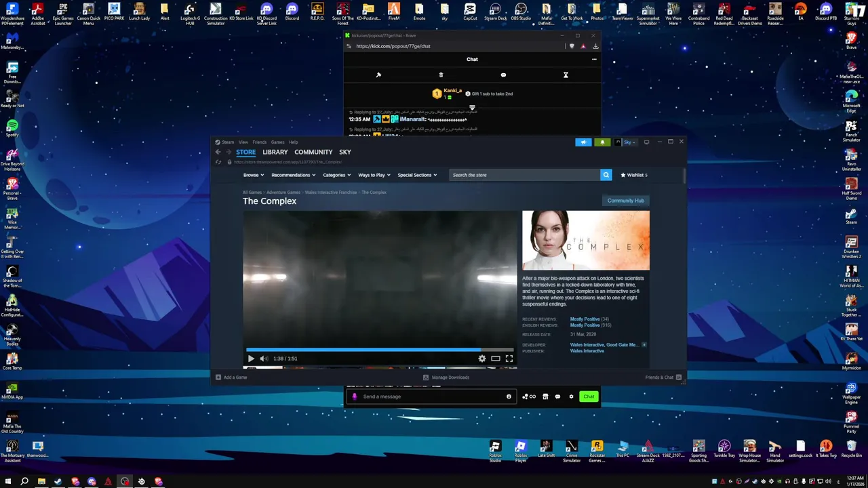Open Roblox Studio desktop shortcut
The height and width of the screenshot is (488, 868).
pos(495,451)
